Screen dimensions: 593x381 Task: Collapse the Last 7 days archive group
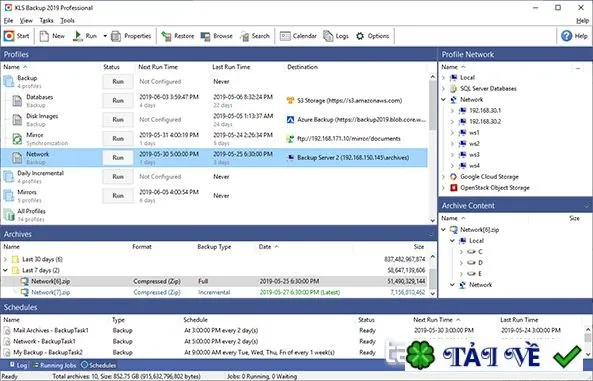point(5,270)
